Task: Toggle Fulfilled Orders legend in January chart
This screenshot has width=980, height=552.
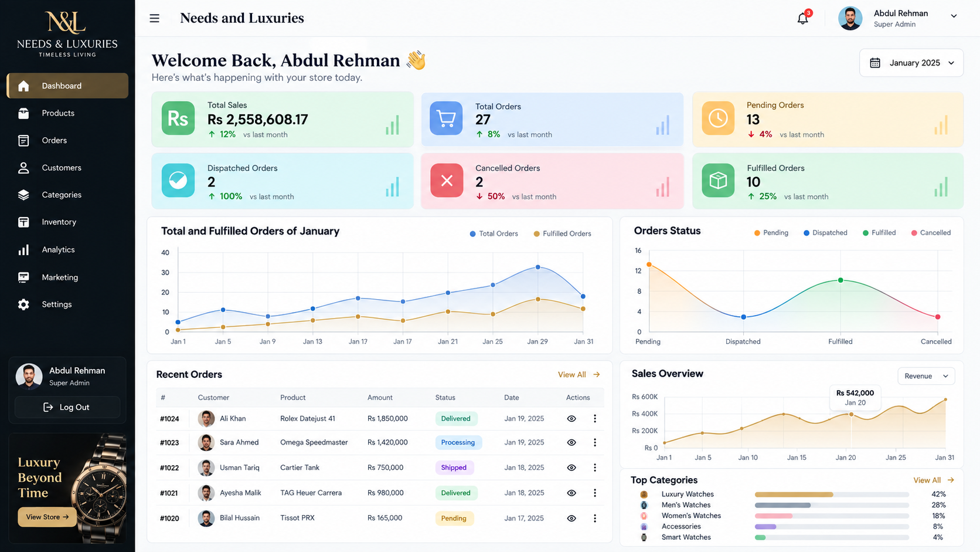Action: (x=562, y=233)
